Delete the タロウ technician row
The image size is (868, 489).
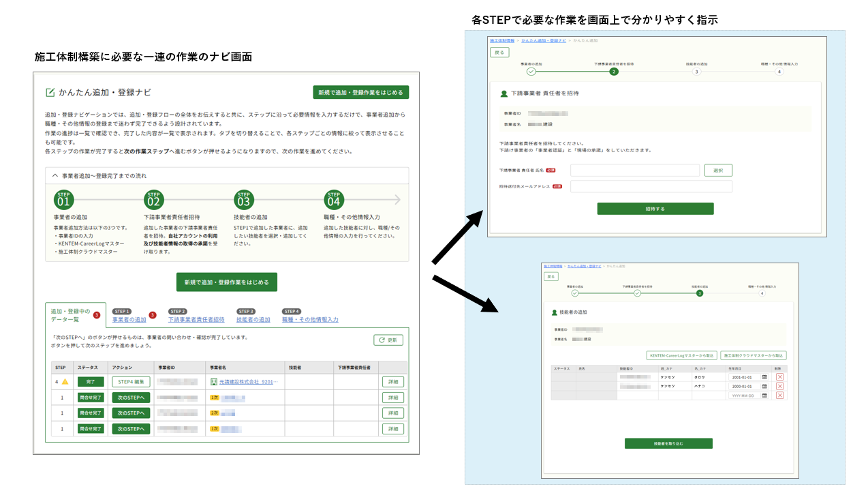780,376
